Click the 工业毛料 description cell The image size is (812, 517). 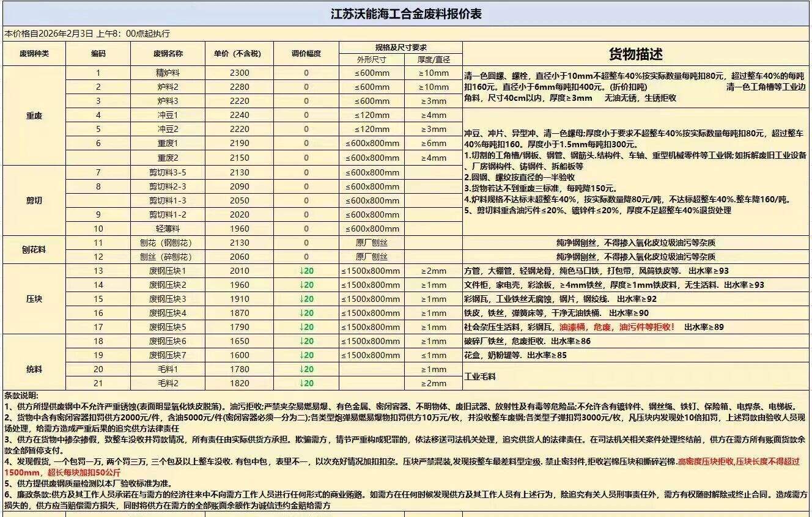(480, 376)
